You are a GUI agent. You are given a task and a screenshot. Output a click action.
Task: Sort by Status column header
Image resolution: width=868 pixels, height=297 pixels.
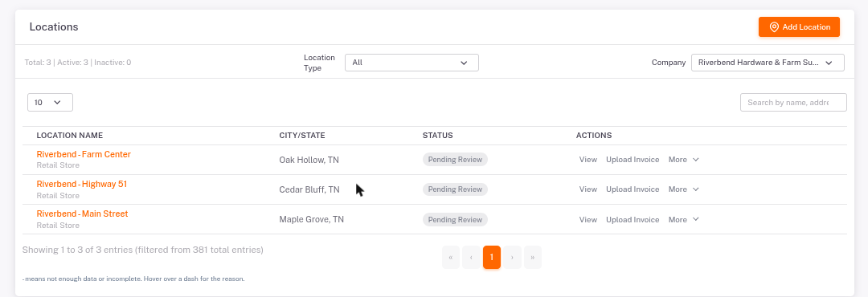tap(437, 136)
